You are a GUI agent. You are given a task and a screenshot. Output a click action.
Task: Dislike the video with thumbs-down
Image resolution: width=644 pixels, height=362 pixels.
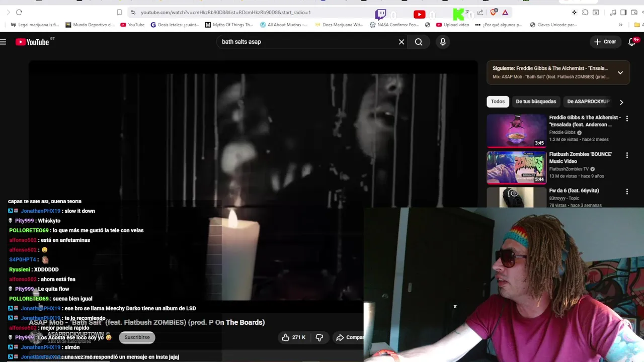(319, 337)
